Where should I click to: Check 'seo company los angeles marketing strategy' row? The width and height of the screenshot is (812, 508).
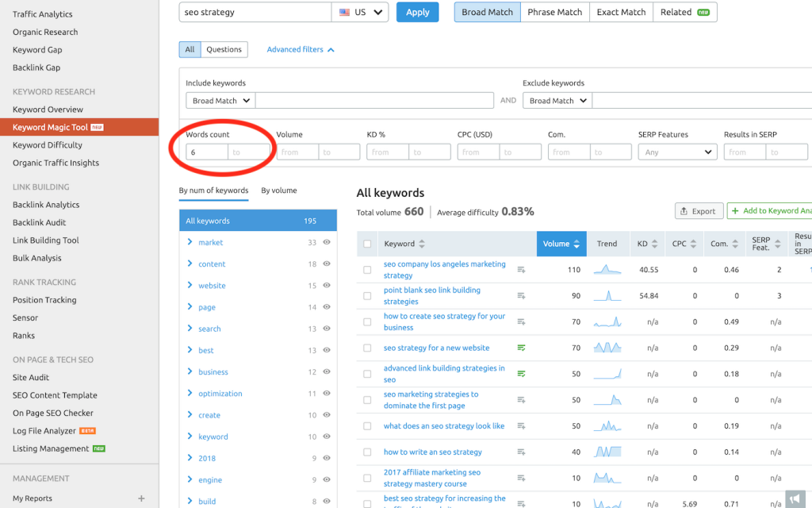tap(367, 270)
